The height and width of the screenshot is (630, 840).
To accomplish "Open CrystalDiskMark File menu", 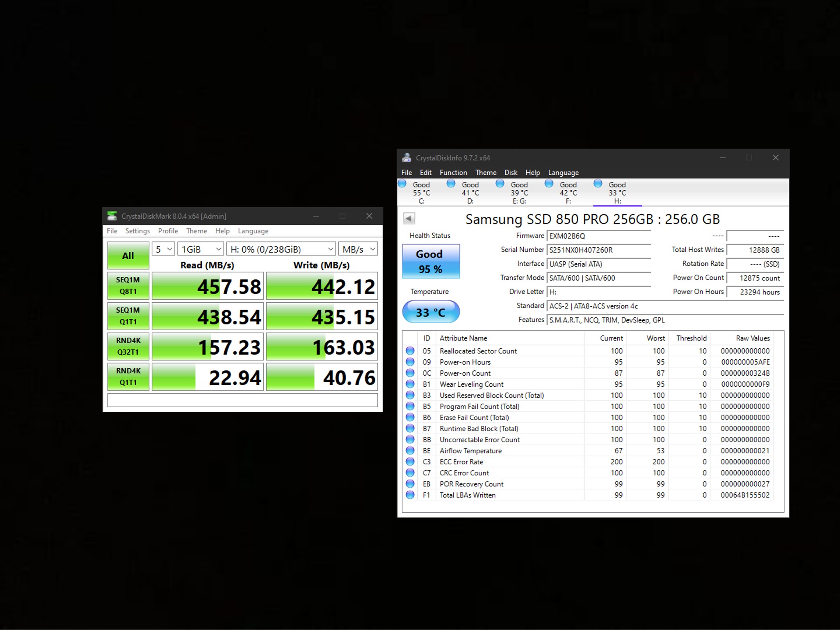I will pos(112,231).
